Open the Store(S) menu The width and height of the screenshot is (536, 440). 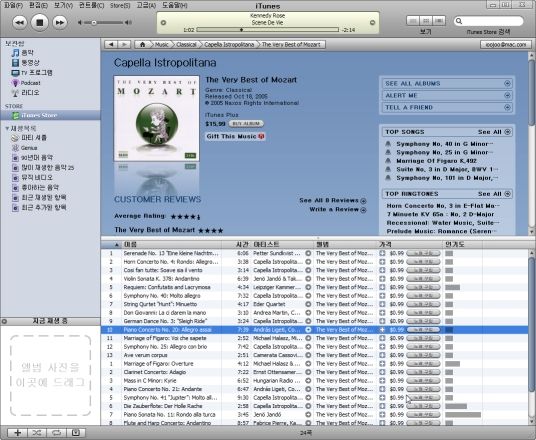(x=120, y=5)
